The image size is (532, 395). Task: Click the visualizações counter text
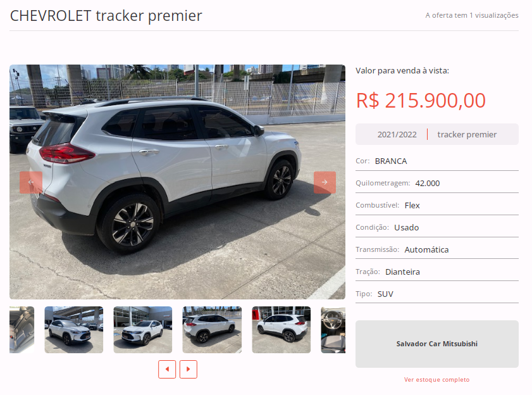coord(472,15)
